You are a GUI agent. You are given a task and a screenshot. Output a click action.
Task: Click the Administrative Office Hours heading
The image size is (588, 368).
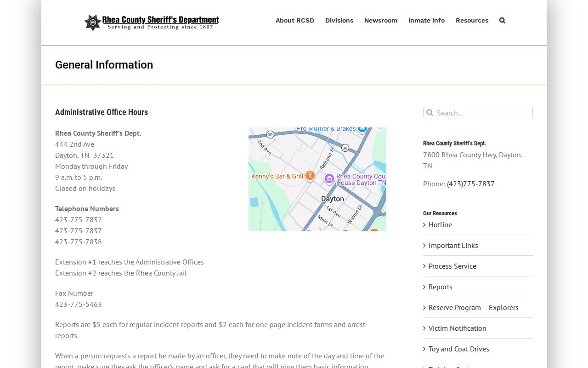pyautogui.click(x=102, y=112)
